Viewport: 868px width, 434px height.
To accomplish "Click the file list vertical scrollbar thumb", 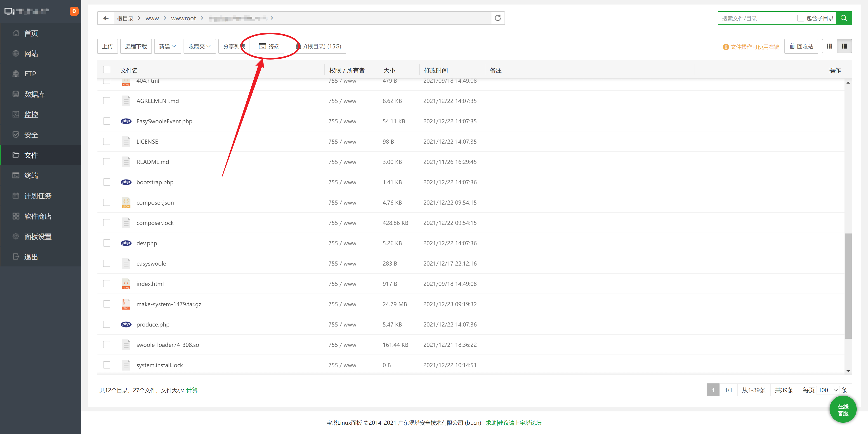I will point(848,286).
